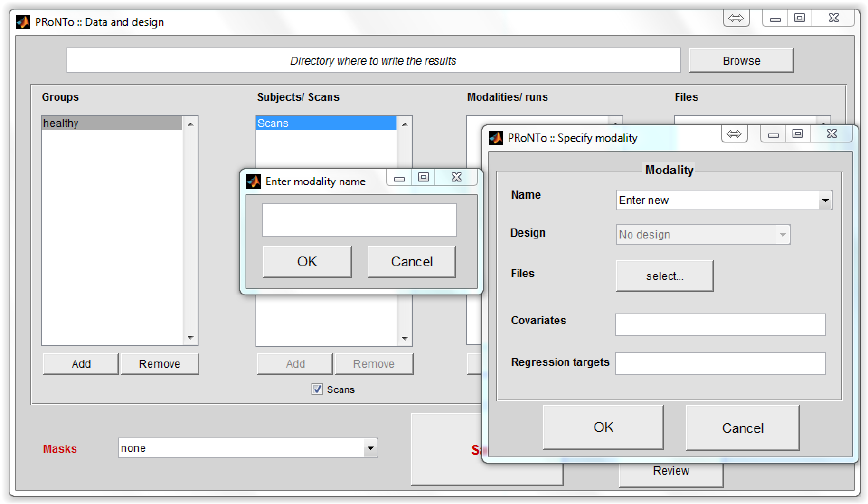
Task: Toggle the Scans checkbox
Action: click(x=317, y=389)
